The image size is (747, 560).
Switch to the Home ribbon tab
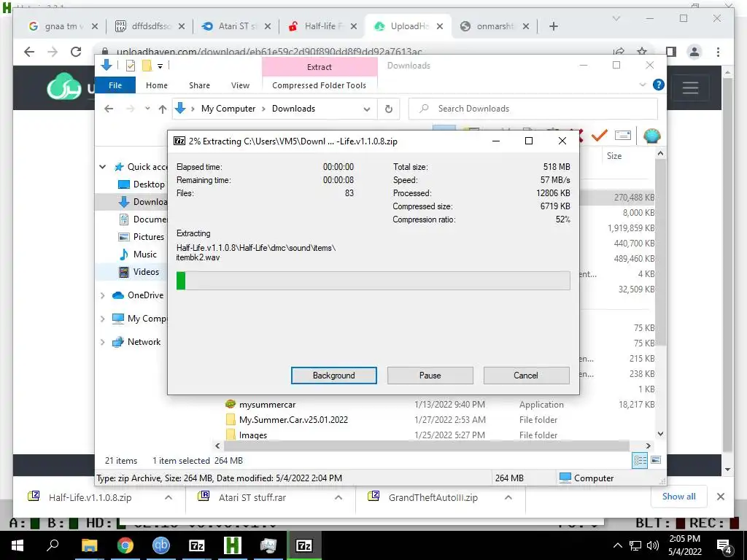[157, 85]
